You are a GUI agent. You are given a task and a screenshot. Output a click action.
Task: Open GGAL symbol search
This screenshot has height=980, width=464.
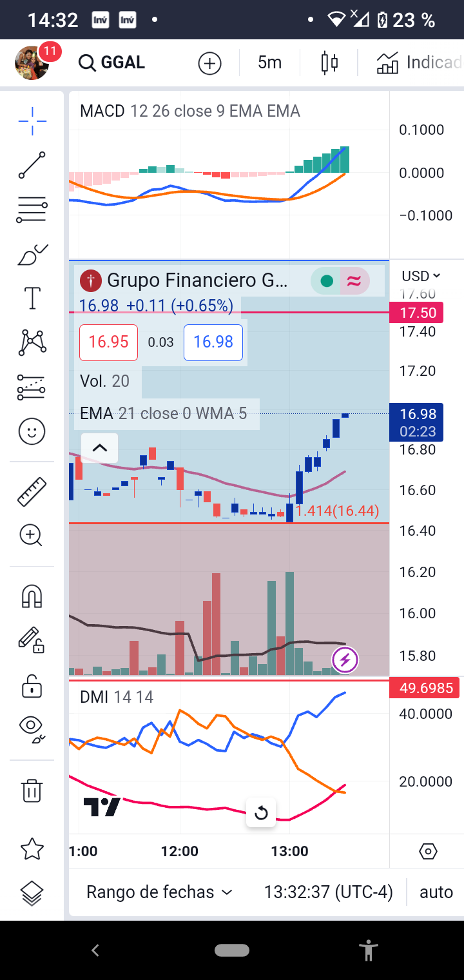click(x=112, y=63)
